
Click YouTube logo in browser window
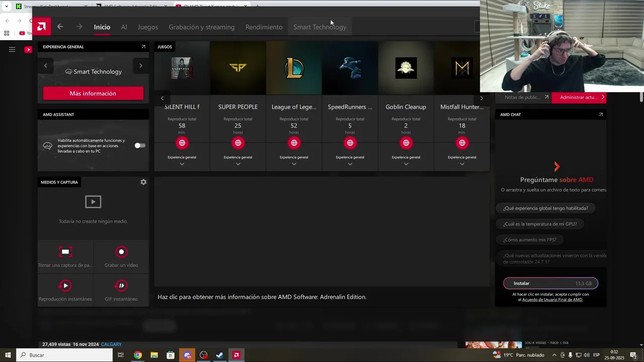[x=28, y=49]
